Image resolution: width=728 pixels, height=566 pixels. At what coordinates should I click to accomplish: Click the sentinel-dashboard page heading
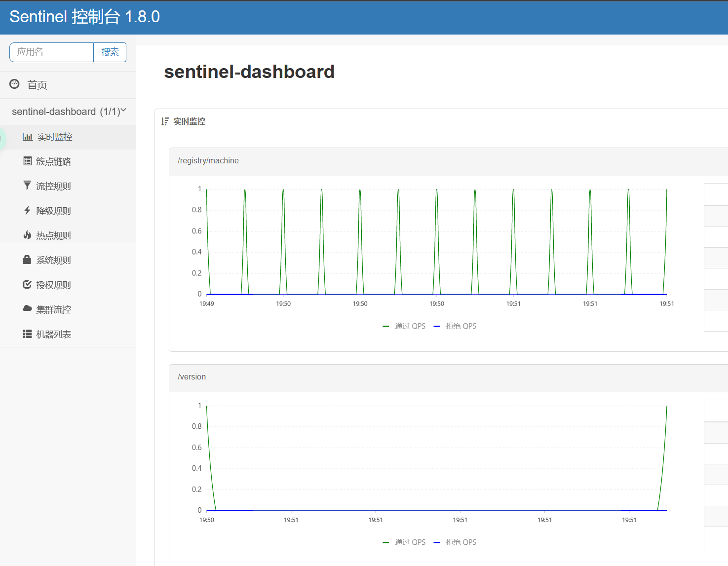(249, 72)
